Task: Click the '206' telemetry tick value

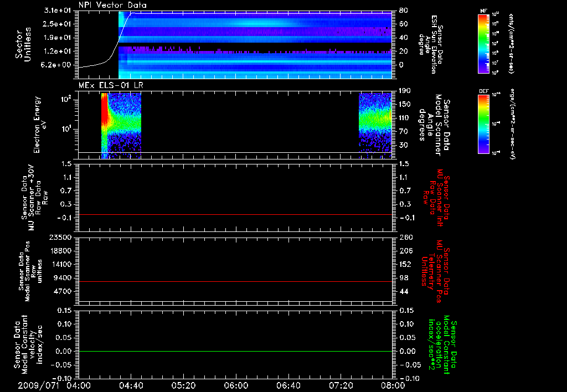Action: (x=405, y=251)
